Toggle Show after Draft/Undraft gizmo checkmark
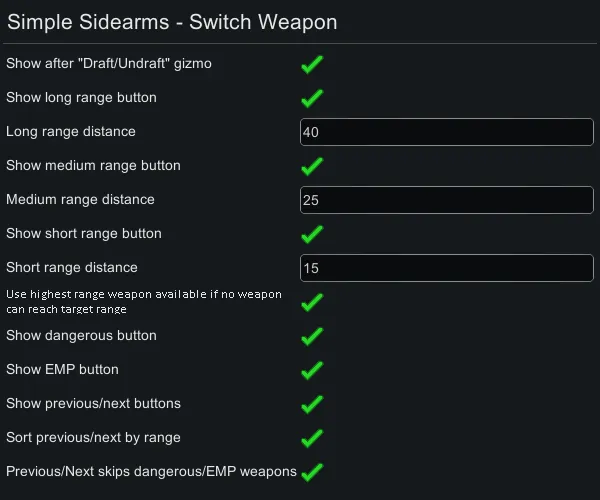 (x=312, y=64)
